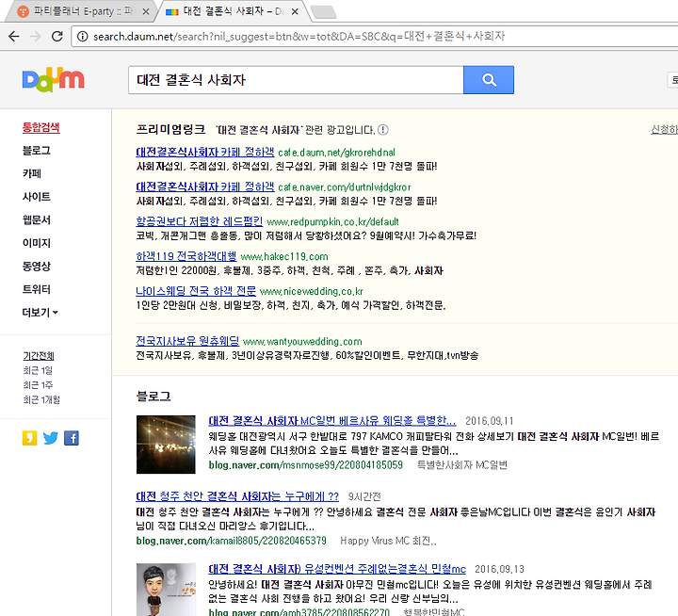Screen dimensions: 678x616
Task: Click the Daum logo
Action: [x=53, y=80]
